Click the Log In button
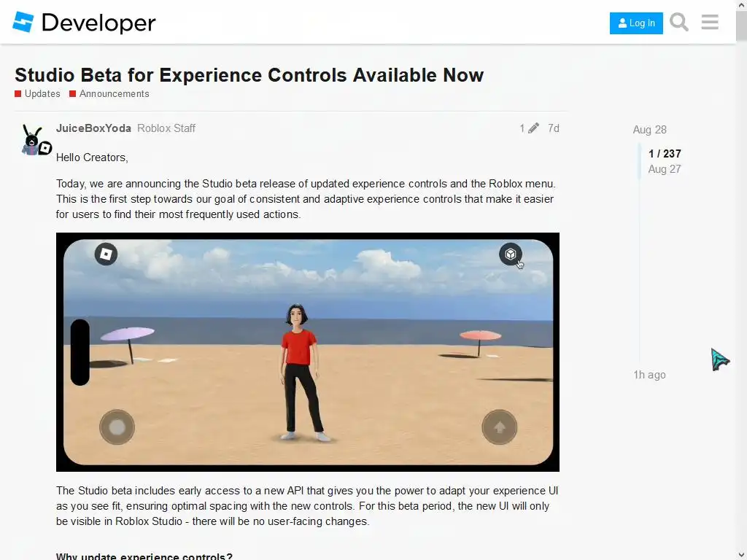This screenshot has width=747, height=560. click(636, 23)
